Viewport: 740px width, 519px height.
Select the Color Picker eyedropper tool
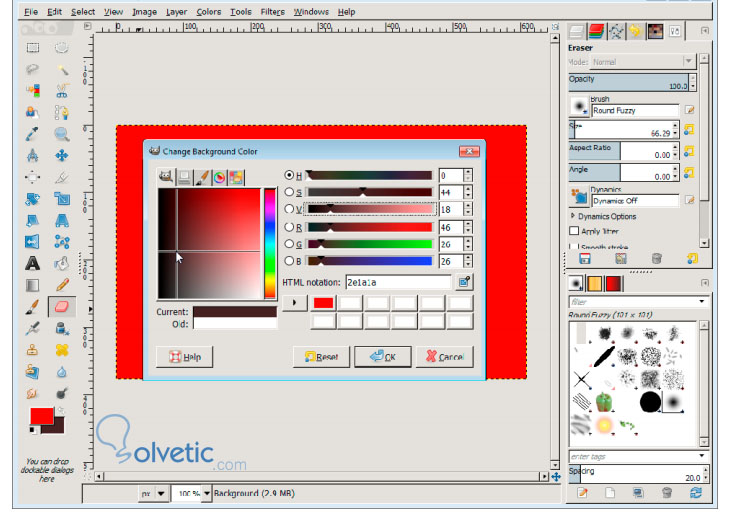pos(33,134)
